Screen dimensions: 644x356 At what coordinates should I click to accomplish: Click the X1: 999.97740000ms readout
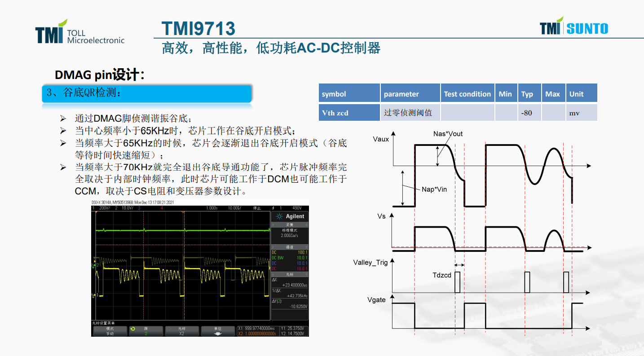tap(256, 328)
